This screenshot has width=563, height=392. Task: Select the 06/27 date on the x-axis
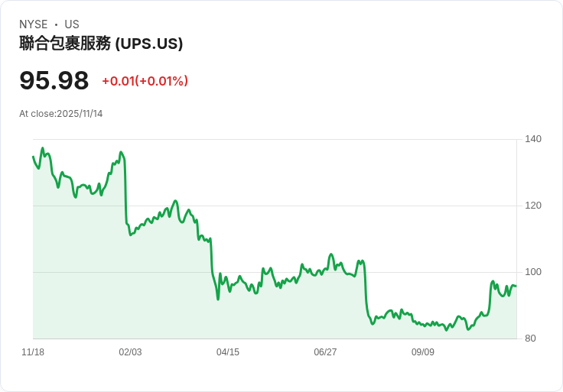325,352
